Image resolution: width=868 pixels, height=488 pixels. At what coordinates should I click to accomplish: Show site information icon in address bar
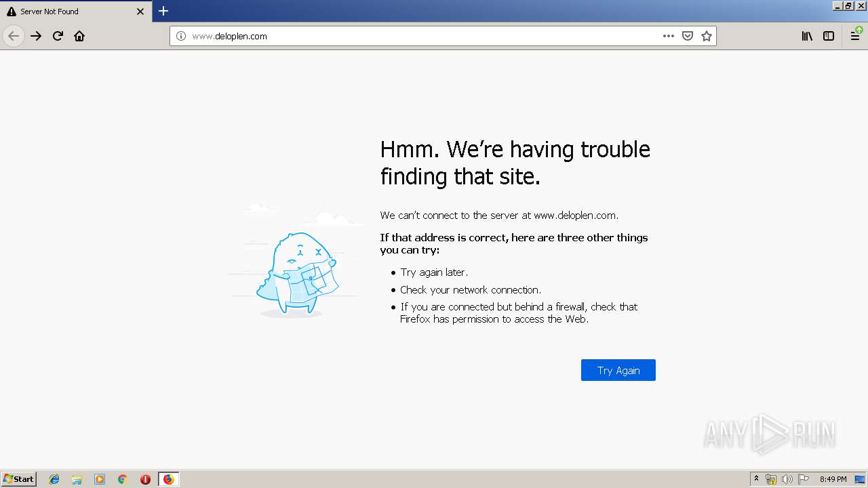point(181,36)
